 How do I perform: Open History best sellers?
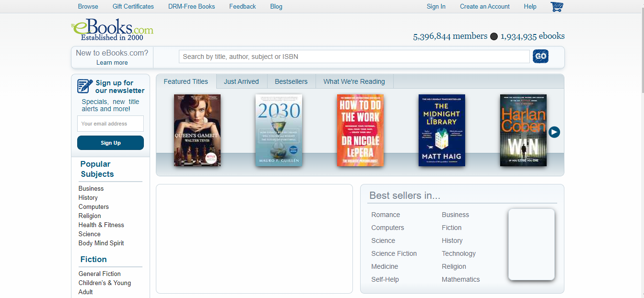[x=452, y=241]
